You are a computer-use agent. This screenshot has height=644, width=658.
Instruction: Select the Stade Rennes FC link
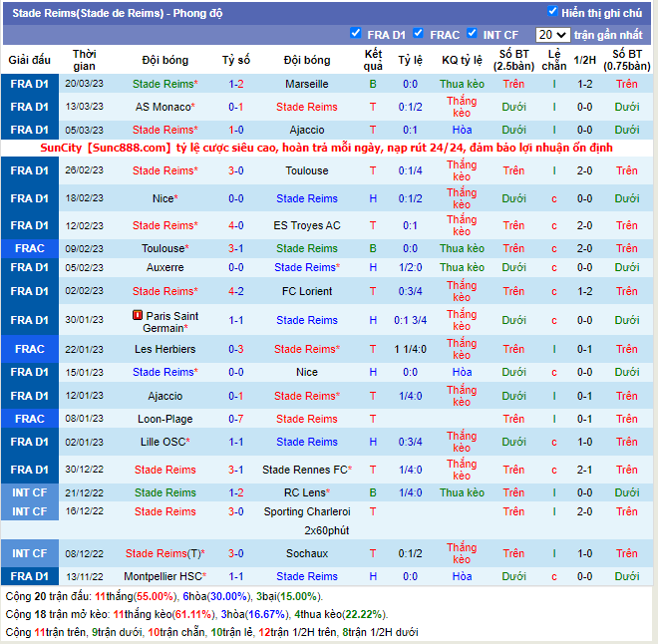[304, 470]
